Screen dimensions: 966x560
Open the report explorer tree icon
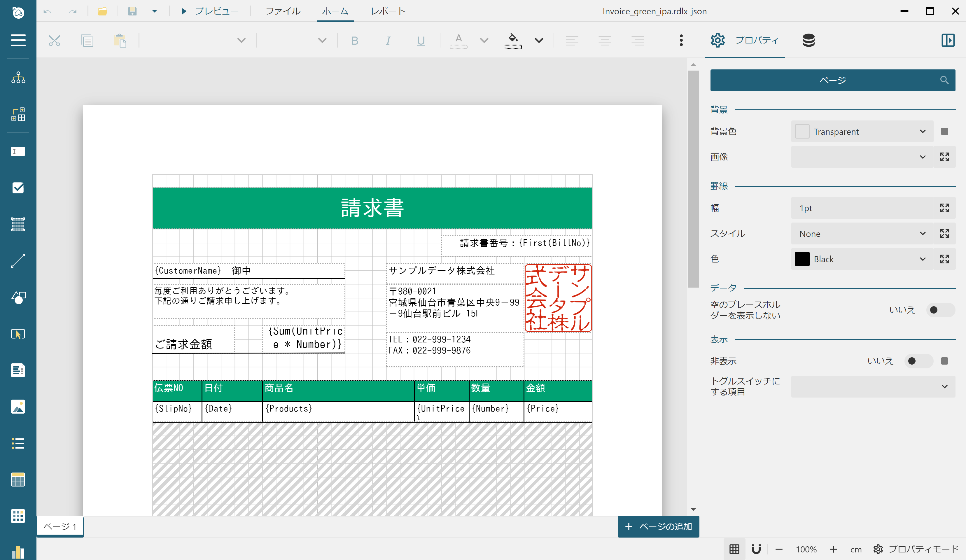18,77
